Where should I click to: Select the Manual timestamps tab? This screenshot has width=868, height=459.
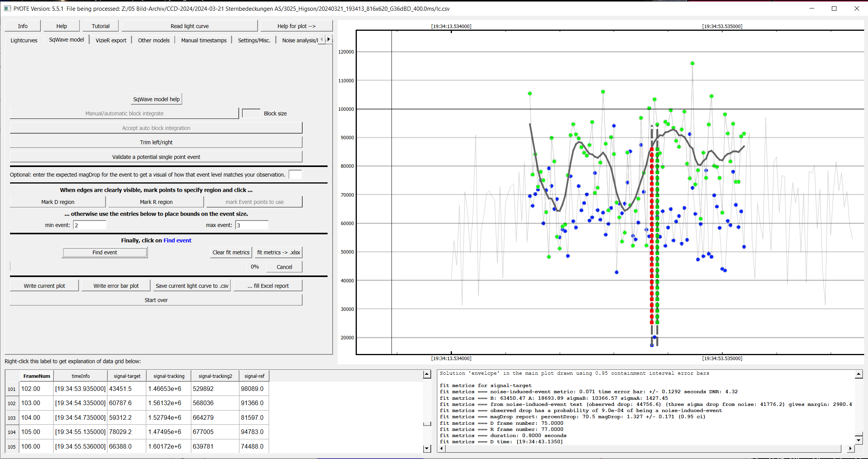[204, 40]
